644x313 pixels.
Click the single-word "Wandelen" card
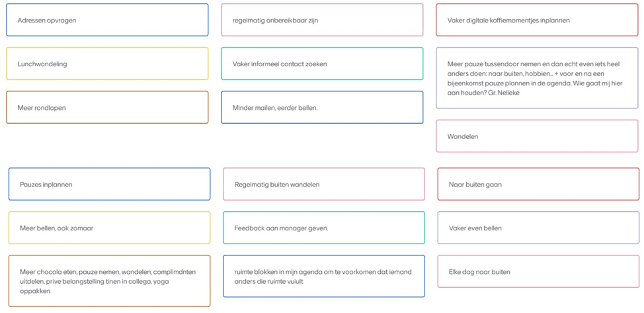coord(537,136)
